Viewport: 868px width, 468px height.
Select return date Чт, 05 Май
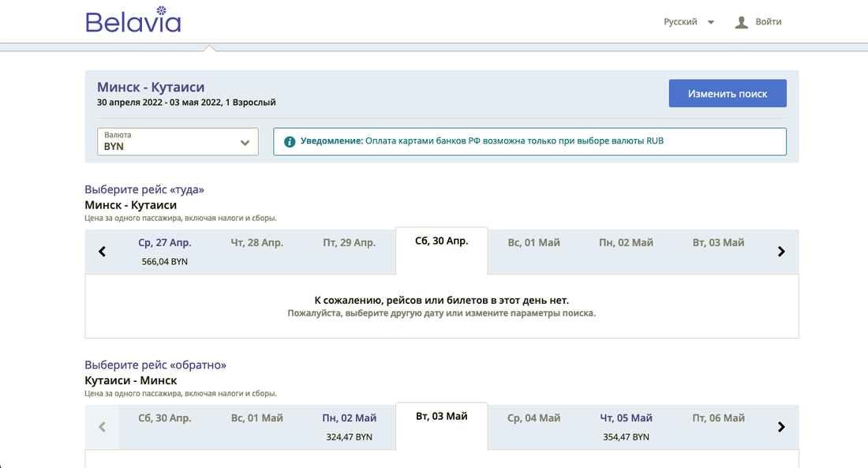tap(627, 426)
